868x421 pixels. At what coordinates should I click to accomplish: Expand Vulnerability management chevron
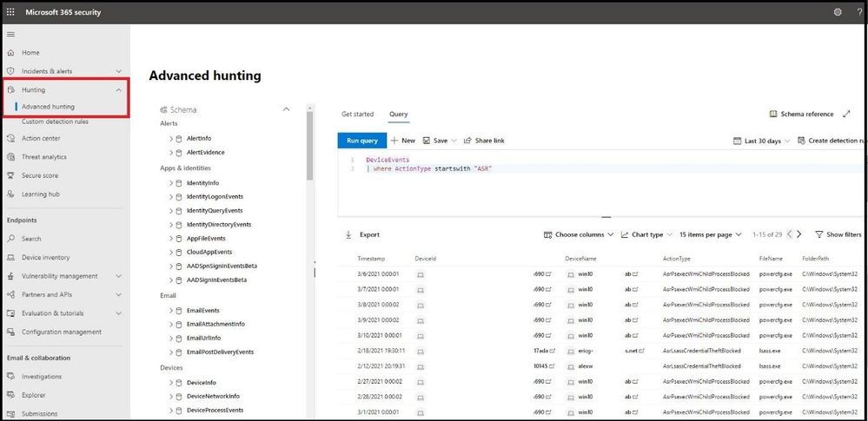(x=118, y=276)
